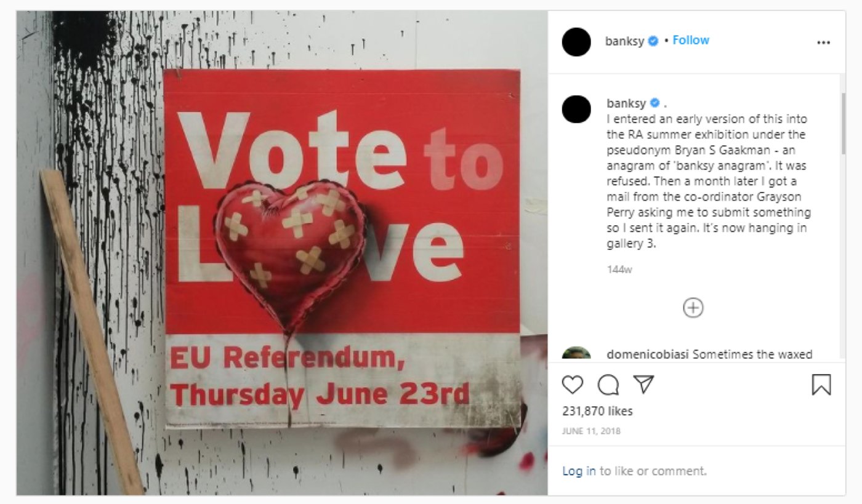This screenshot has width=862, height=504.
Task: Open the 144w timestamp link
Action: coord(619,270)
